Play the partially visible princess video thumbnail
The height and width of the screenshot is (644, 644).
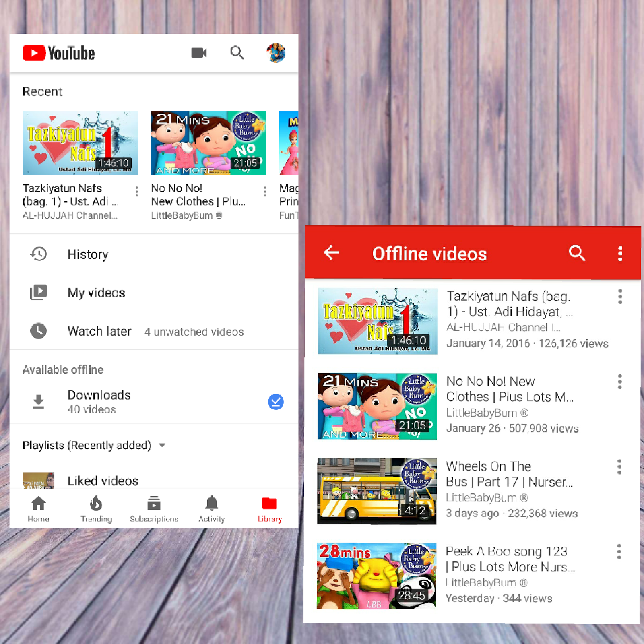[x=289, y=143]
